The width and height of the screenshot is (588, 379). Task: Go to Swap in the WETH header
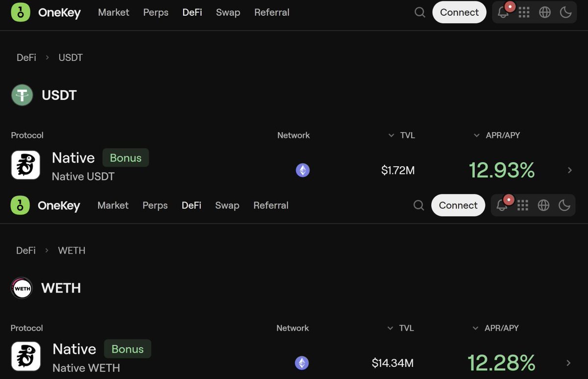pos(227,205)
